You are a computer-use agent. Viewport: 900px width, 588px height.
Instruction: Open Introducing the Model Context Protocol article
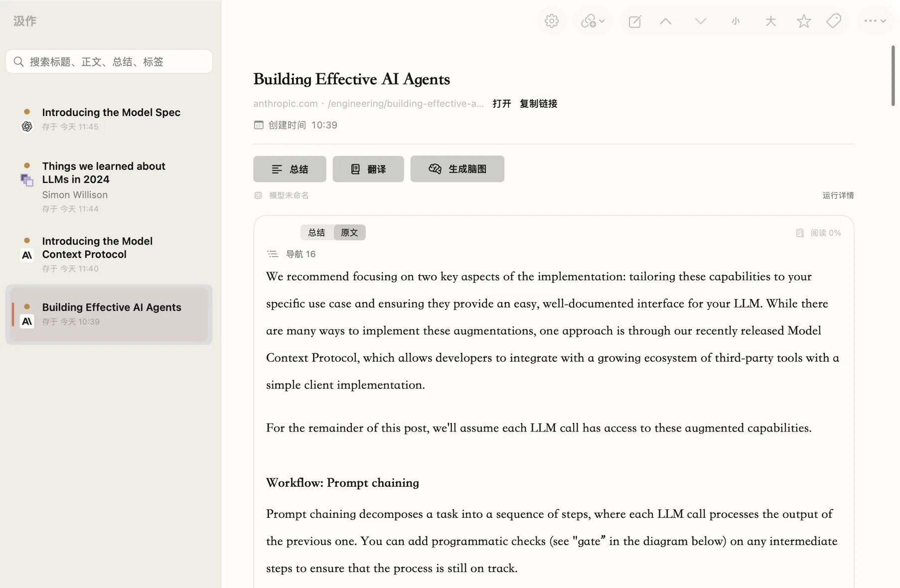109,254
